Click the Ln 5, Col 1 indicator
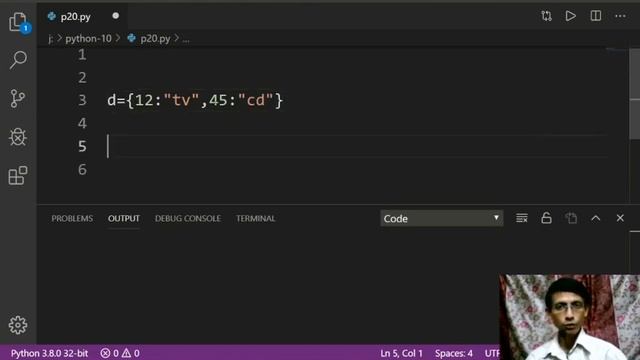Viewport: 640px width, 360px height. tap(401, 353)
